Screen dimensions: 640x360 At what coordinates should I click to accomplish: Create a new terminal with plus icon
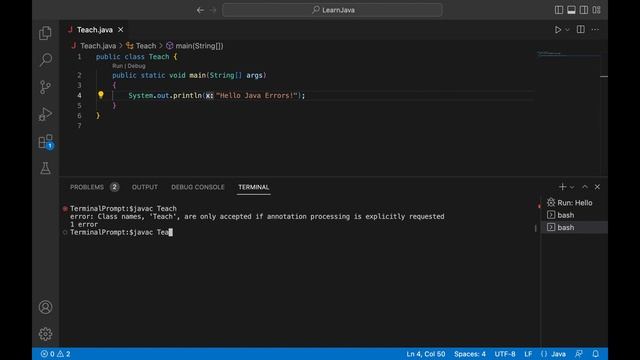point(562,187)
